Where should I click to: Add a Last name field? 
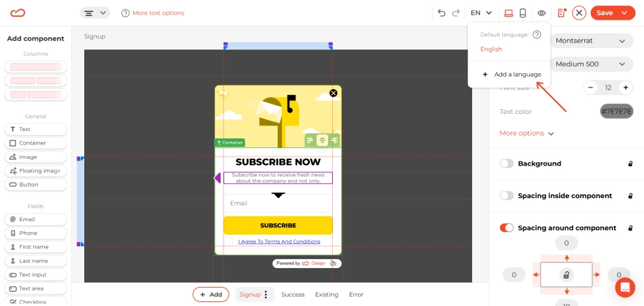click(x=36, y=261)
